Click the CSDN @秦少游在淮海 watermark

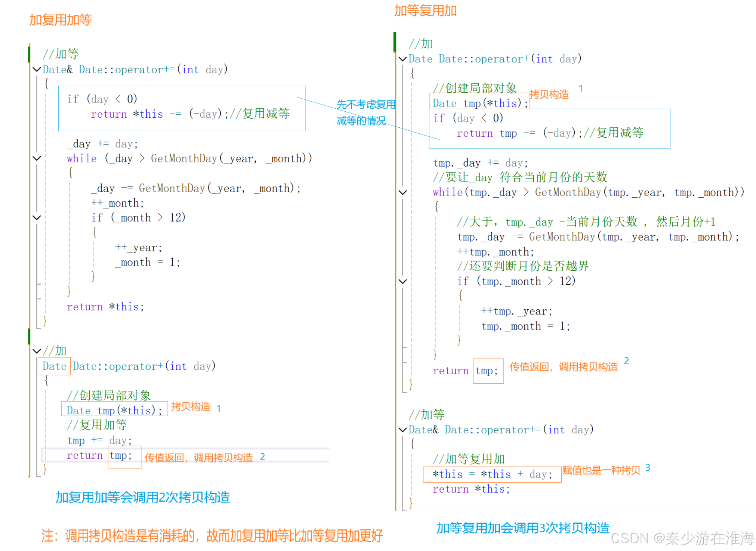tap(682, 538)
